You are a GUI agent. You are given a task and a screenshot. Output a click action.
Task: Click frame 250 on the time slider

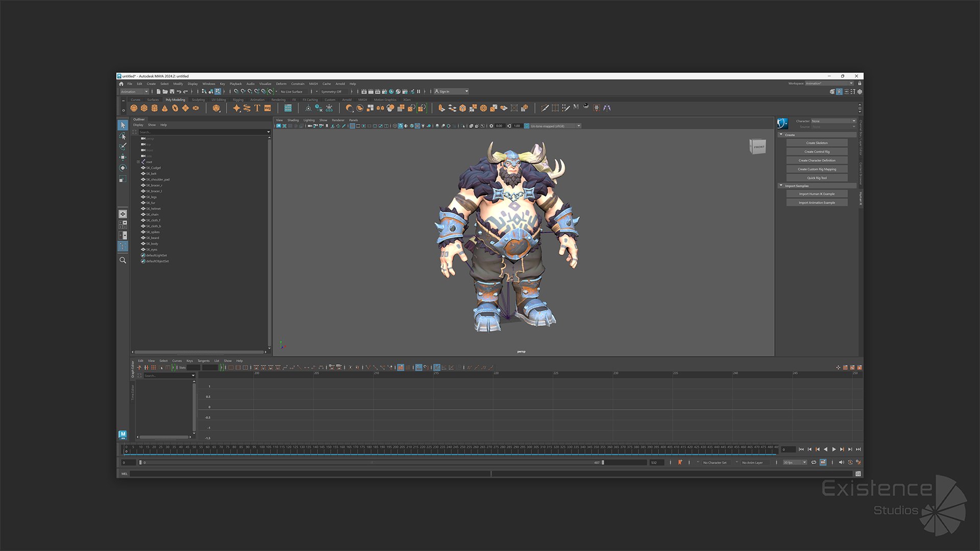pyautogui.click(x=462, y=449)
